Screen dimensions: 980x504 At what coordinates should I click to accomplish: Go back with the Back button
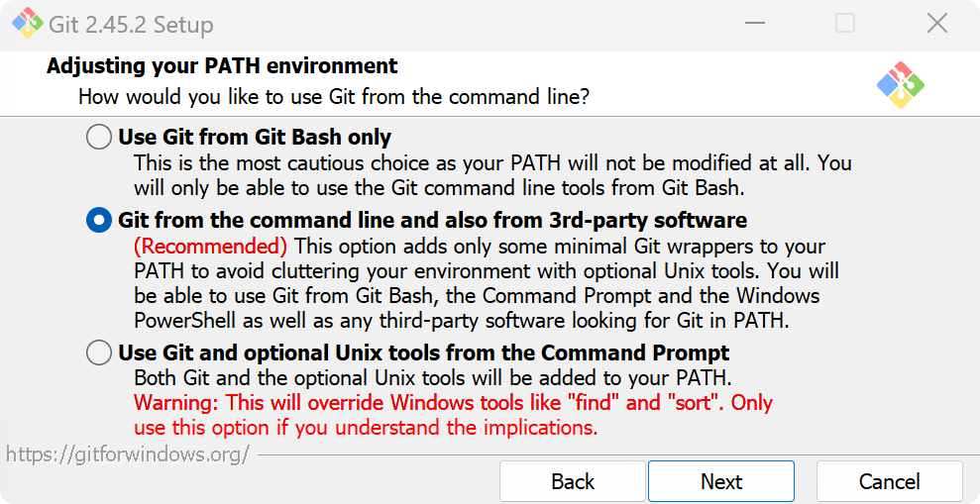point(572,481)
